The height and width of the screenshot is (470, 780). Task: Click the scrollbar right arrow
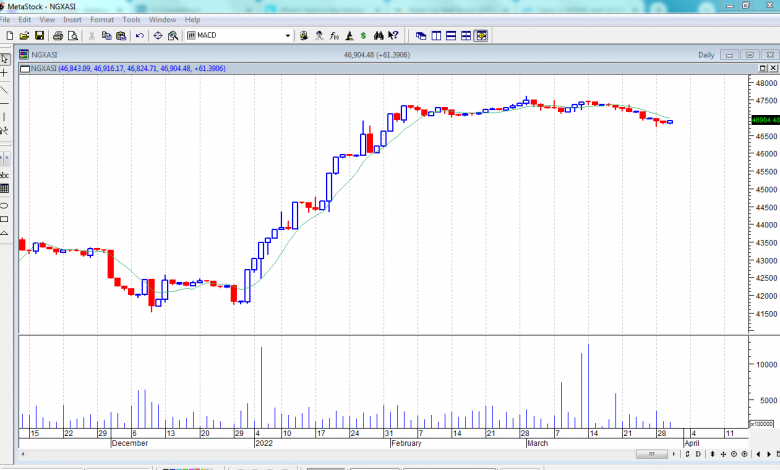[x=674, y=454]
